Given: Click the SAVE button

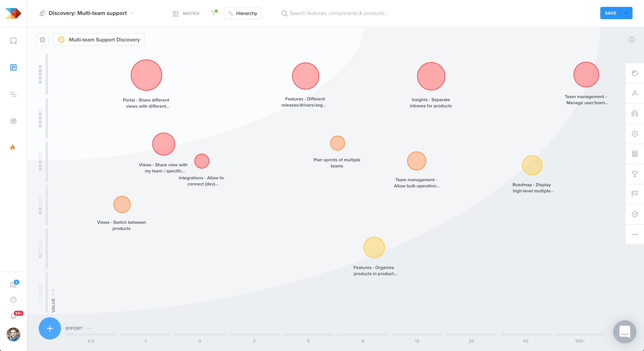Looking at the screenshot, I should (611, 13).
